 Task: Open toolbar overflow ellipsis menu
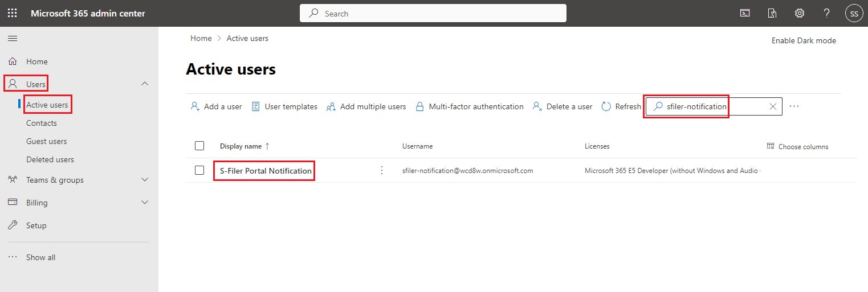(x=794, y=106)
